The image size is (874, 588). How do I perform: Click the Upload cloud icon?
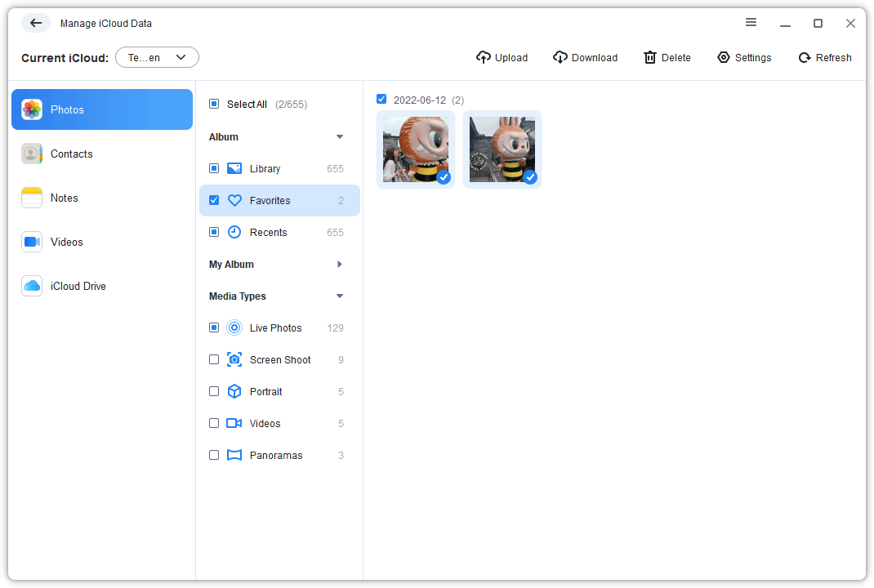click(x=484, y=57)
